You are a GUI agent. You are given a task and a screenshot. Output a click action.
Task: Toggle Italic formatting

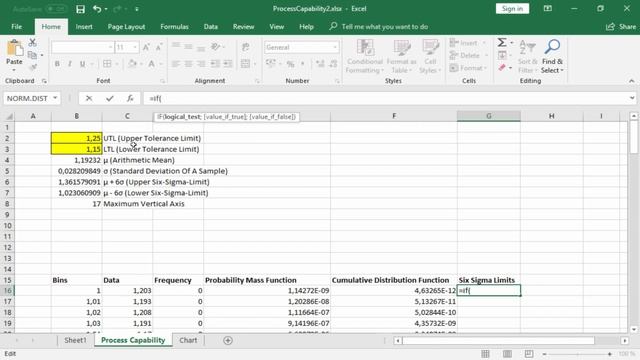(70, 64)
